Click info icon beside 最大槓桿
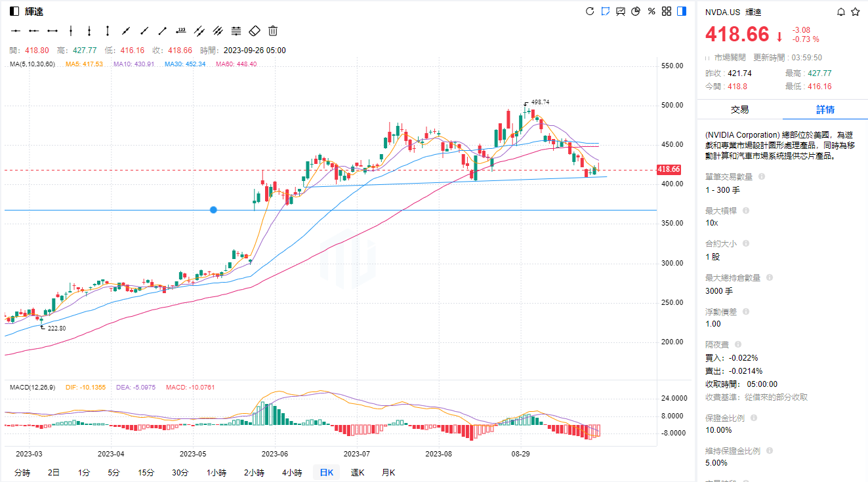 tap(745, 211)
